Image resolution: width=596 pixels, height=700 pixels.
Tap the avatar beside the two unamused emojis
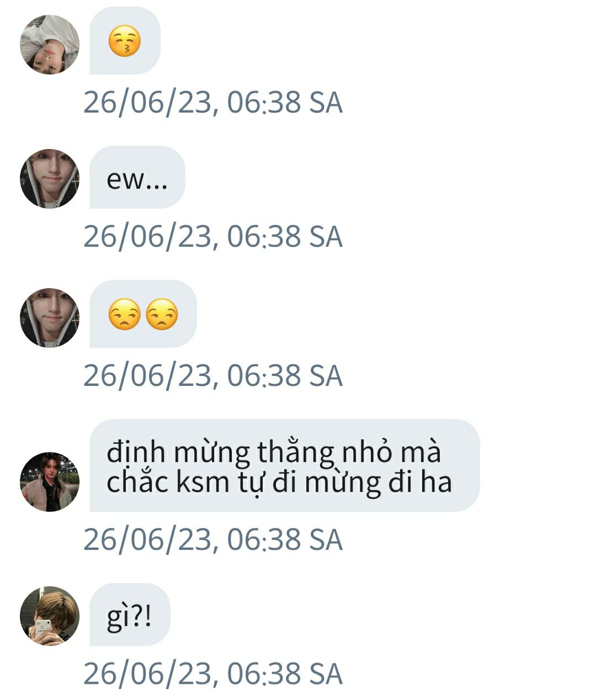50,317
